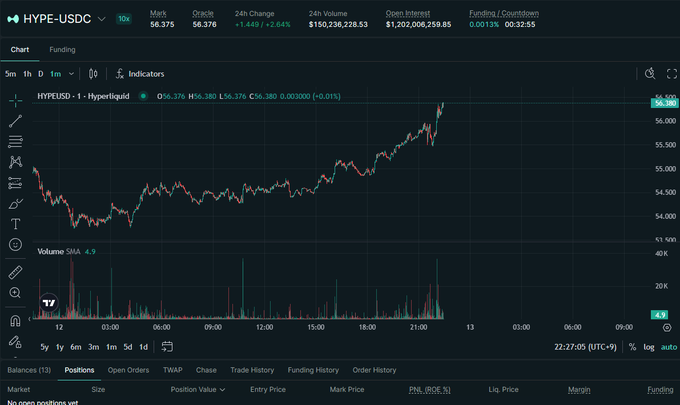The image size is (680, 405).
Task: Set the 1y date range
Action: pyautogui.click(x=59, y=347)
